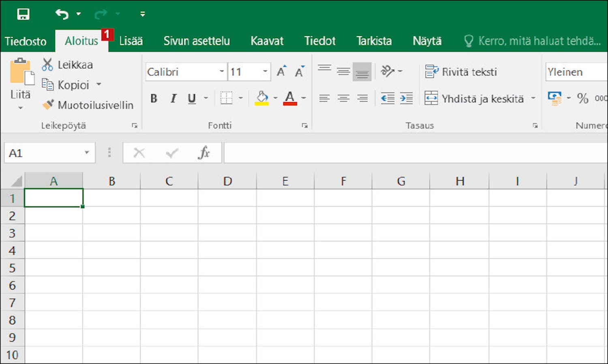Click the Kerro, mitä haluat tehdä search box
Viewport: 608px width, 364px height.
(533, 41)
